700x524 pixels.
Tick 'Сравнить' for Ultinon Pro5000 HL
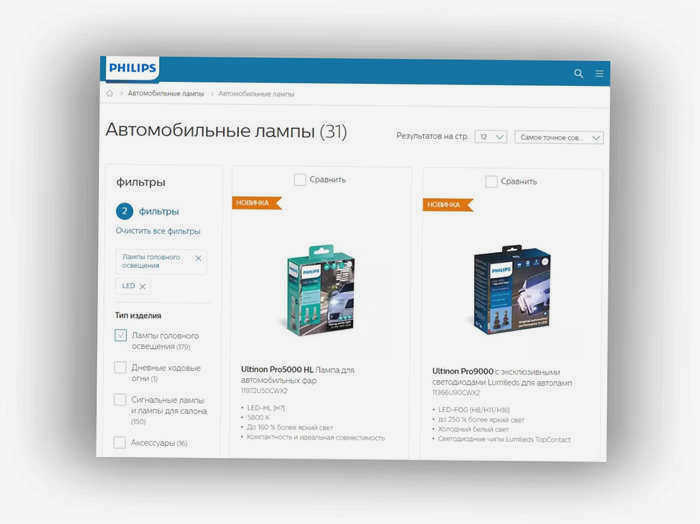[x=300, y=179]
